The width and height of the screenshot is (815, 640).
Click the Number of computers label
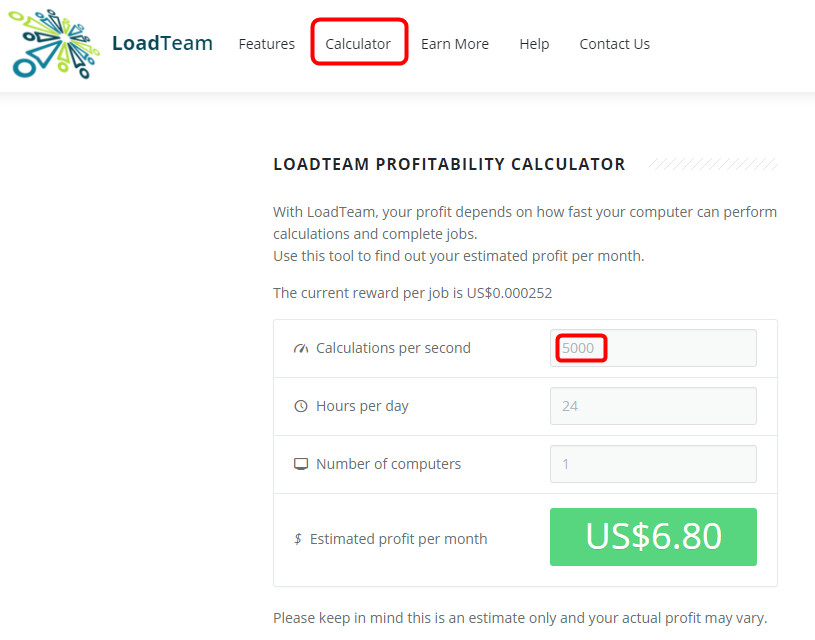click(388, 464)
